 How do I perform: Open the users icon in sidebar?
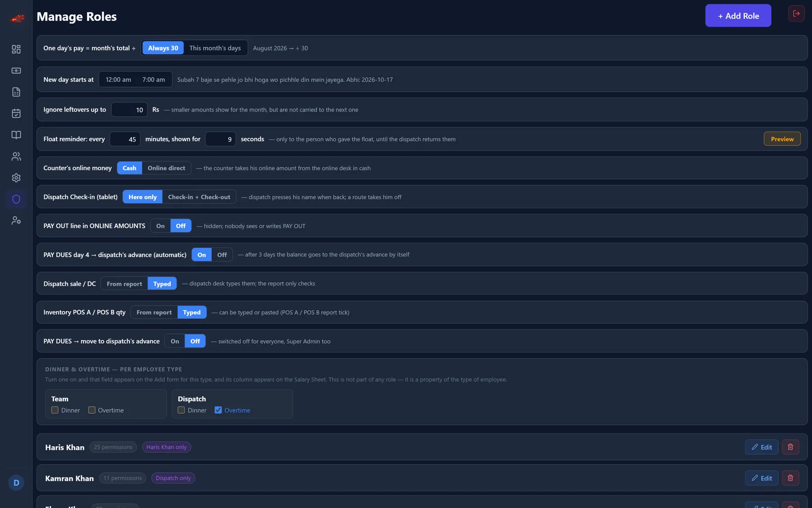click(16, 156)
